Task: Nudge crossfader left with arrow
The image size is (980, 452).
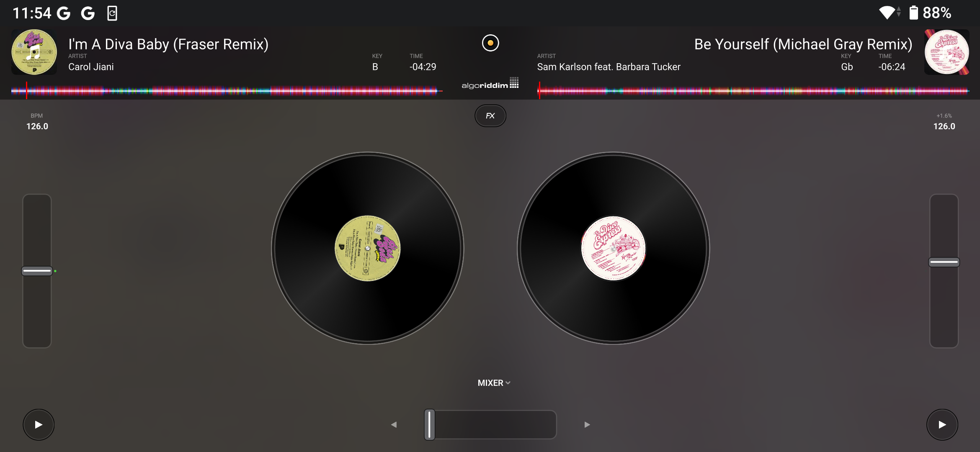Action: [394, 425]
